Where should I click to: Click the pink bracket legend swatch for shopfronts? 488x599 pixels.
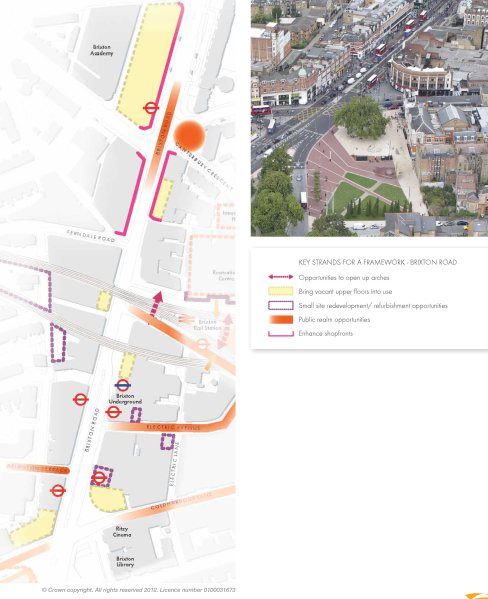[280, 333]
